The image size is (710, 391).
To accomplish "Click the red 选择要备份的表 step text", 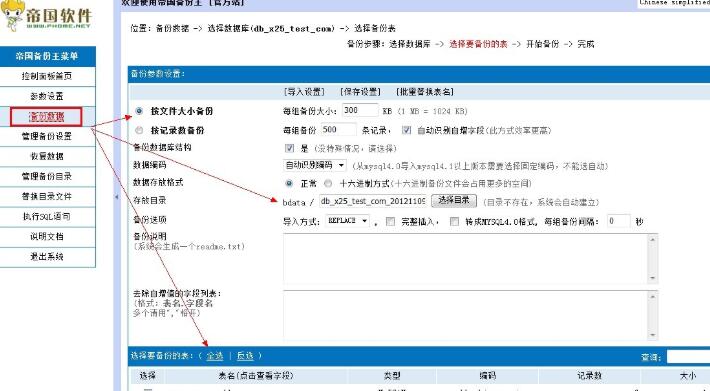I will coord(478,44).
